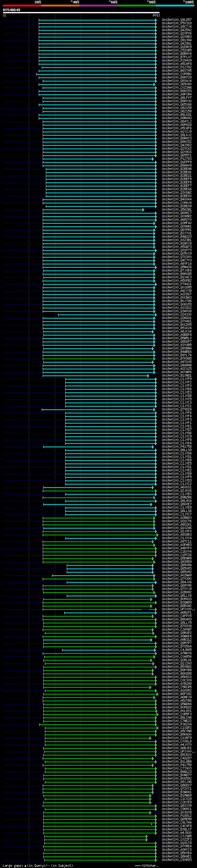The image size is (197, 868).
Task: Select hit label UniRef100_A9S8R3
Action: 176,535
